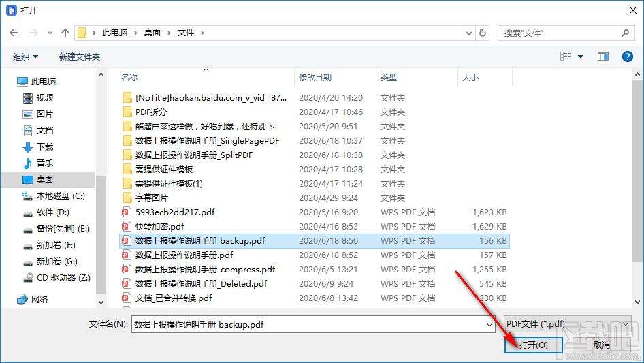Image resolution: width=644 pixels, height=363 pixels.
Task: Select 数据上报操作说明手册_SplitPDF folder
Action: tap(194, 155)
